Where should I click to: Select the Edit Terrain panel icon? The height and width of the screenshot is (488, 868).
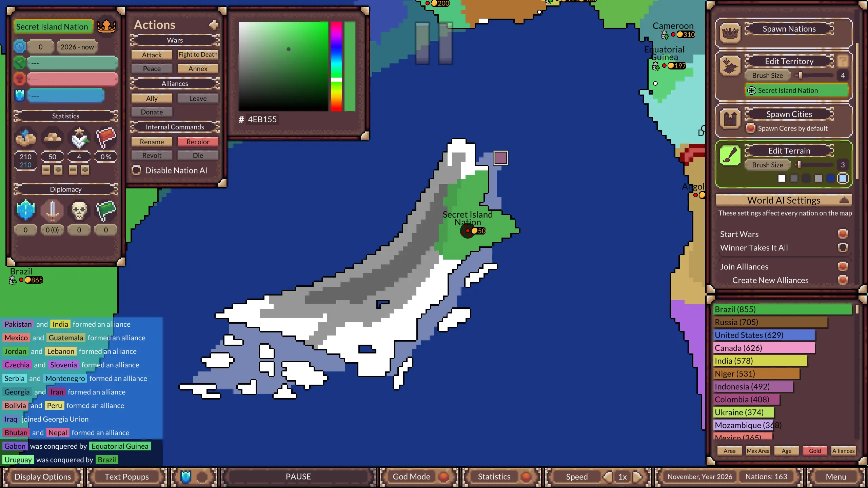click(x=730, y=155)
